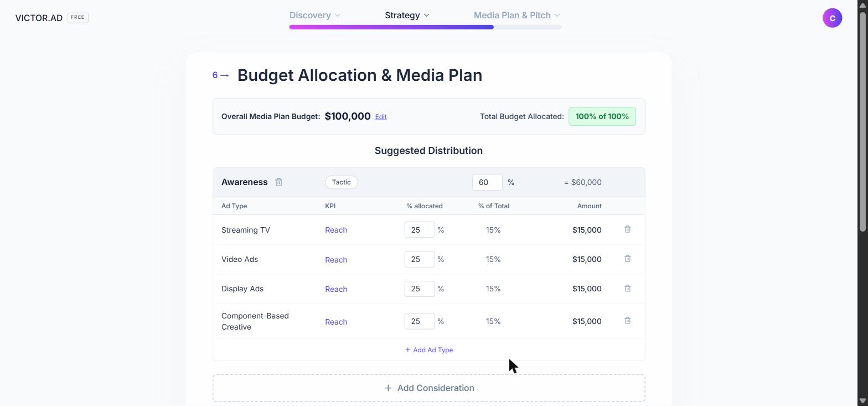Click the KPI column header
Image resolution: width=868 pixels, height=406 pixels.
(330, 206)
